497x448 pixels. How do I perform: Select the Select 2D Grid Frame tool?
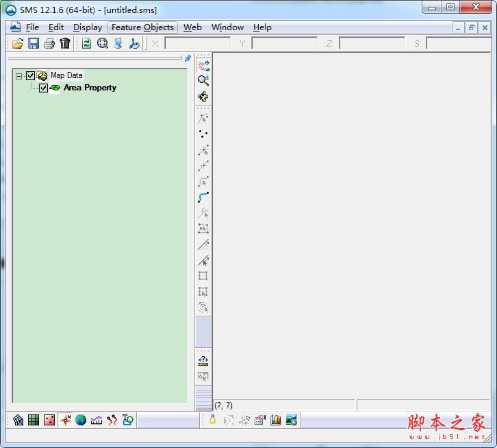pos(203,292)
